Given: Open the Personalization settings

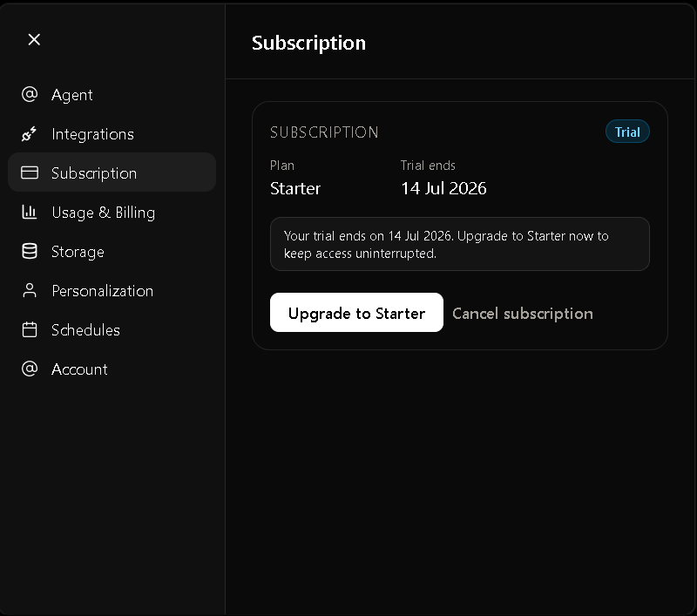Looking at the screenshot, I should [x=112, y=290].
